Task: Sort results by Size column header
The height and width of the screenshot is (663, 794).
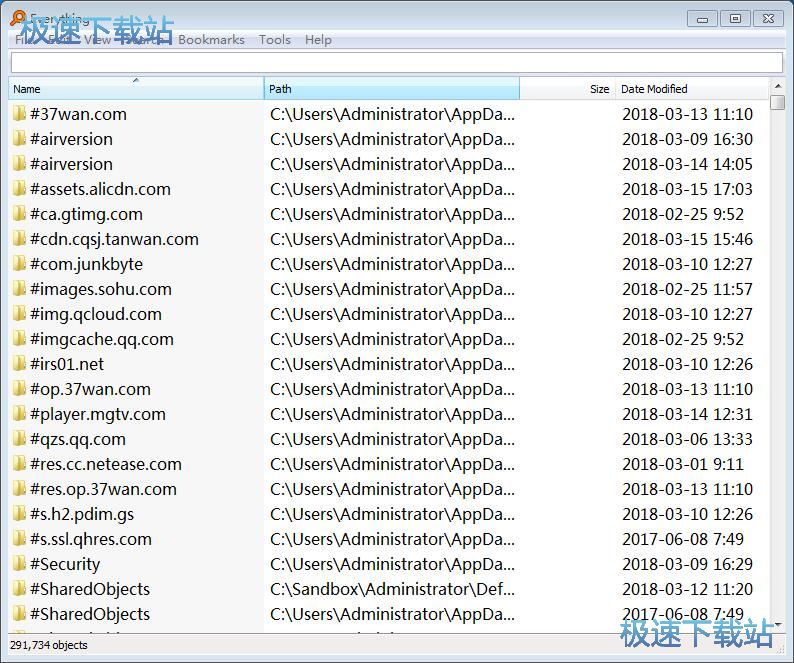Action: click(567, 89)
